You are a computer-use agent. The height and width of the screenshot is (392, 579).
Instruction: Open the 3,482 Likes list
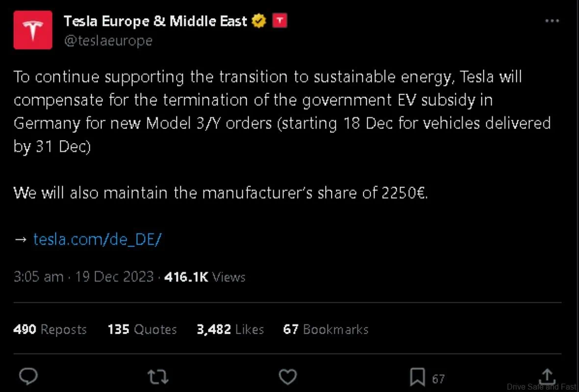click(x=230, y=329)
